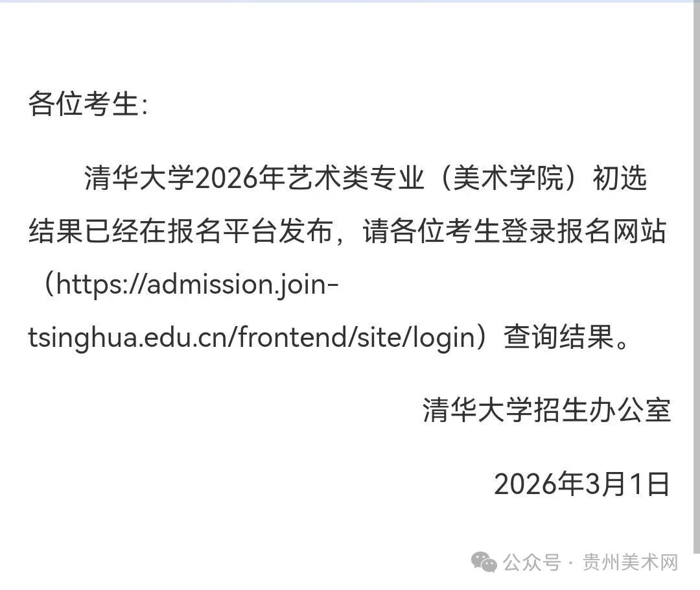Click the light blue bar at the top
Image resolution: width=700 pixels, height=590 pixels.
pyautogui.click(x=350, y=2)
